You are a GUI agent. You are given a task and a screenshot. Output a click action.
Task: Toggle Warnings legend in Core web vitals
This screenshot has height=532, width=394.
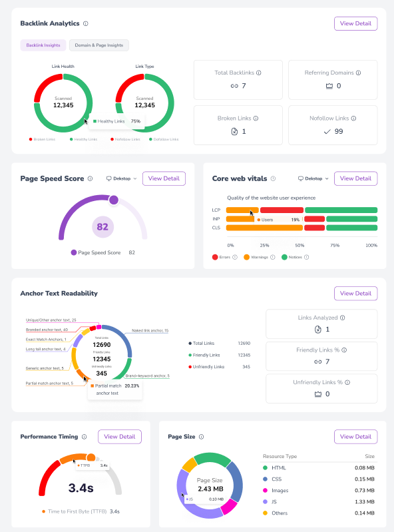(256, 257)
